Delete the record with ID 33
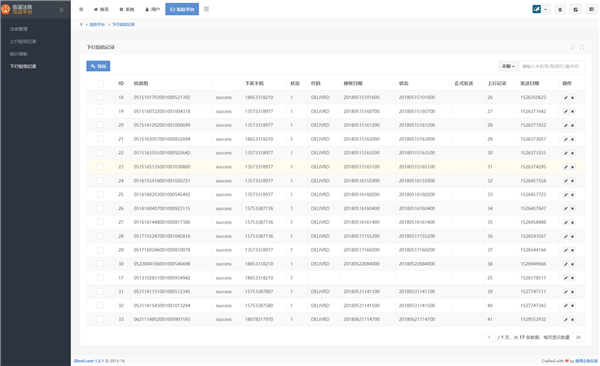Image resolution: width=600 pixels, height=366 pixels. (572, 319)
